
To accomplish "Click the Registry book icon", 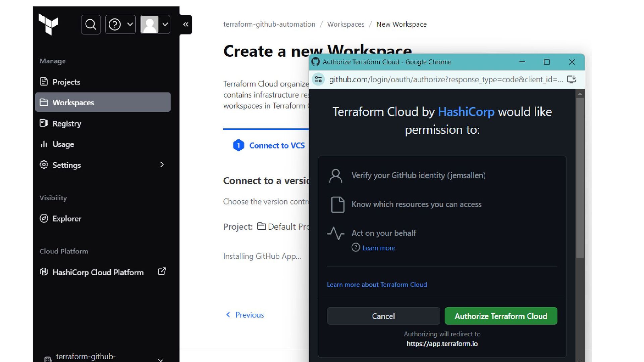I will [x=44, y=123].
